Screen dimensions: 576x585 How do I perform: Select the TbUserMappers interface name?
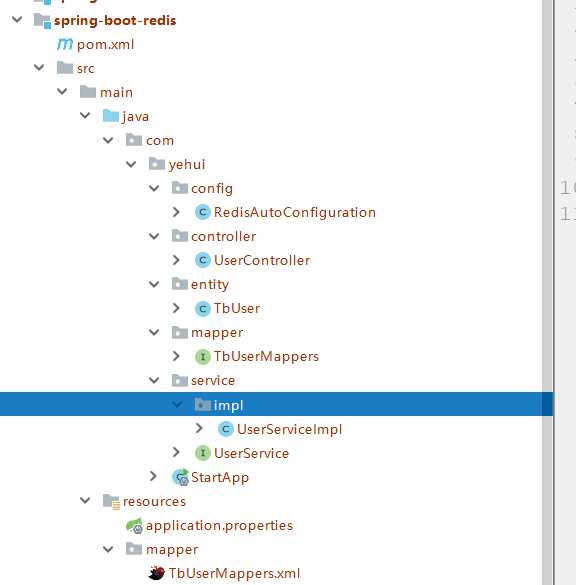click(266, 356)
